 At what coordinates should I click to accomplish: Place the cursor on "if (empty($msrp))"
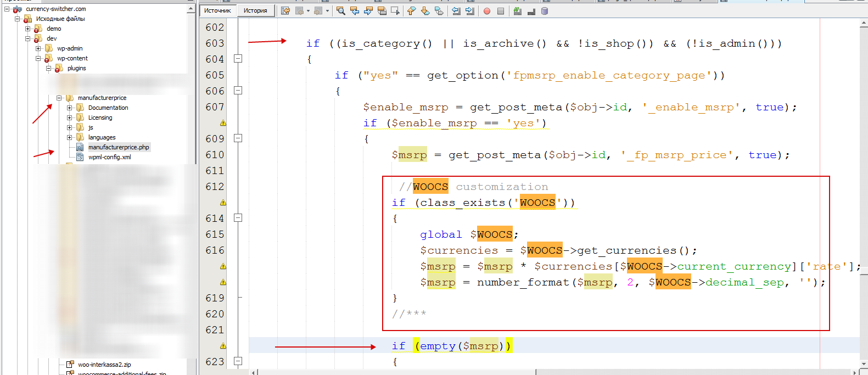[451, 346]
